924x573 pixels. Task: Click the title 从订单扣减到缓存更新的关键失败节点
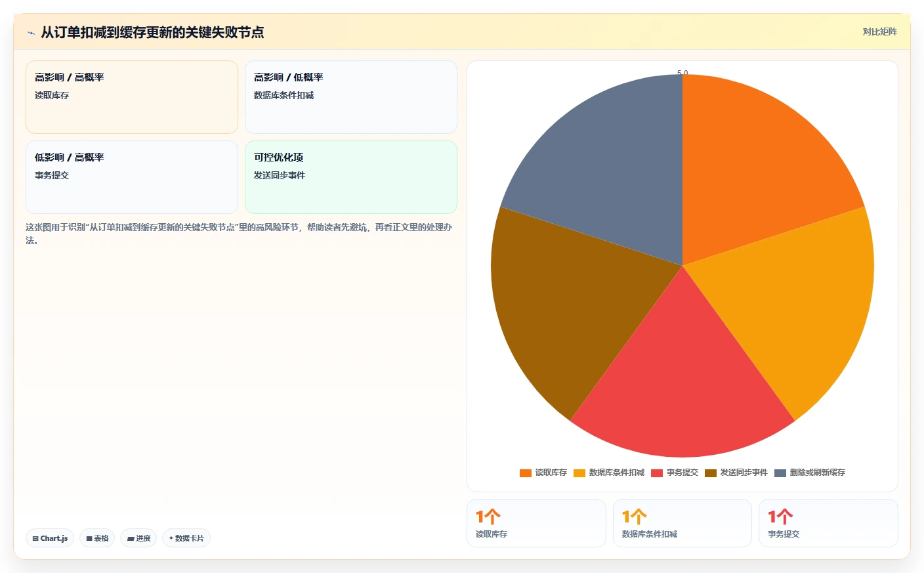point(152,32)
